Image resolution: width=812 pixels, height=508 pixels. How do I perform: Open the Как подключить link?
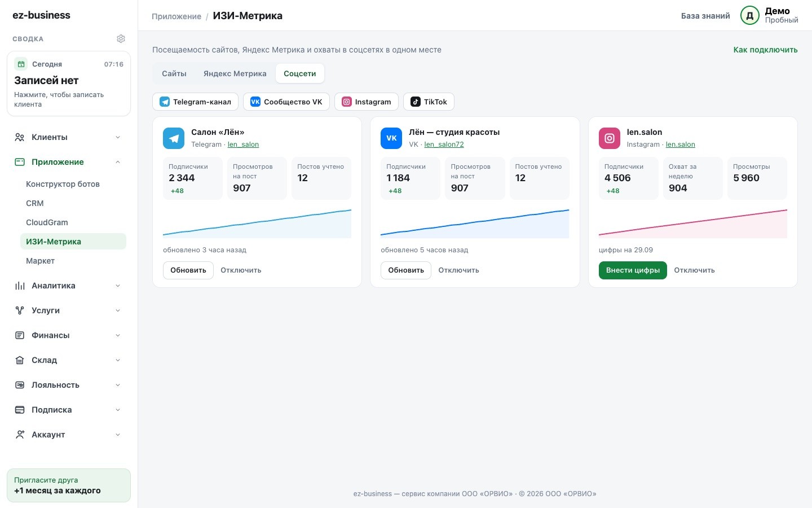765,50
